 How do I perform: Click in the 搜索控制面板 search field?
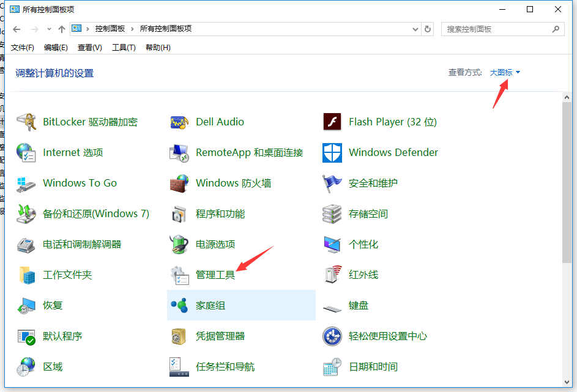coord(497,29)
